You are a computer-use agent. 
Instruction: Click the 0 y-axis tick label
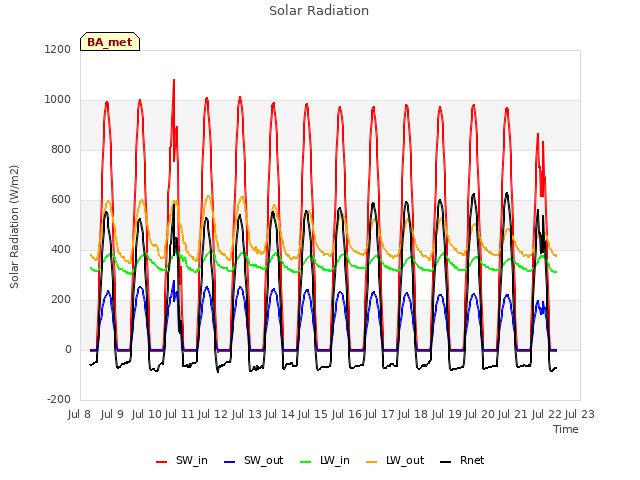68,349
